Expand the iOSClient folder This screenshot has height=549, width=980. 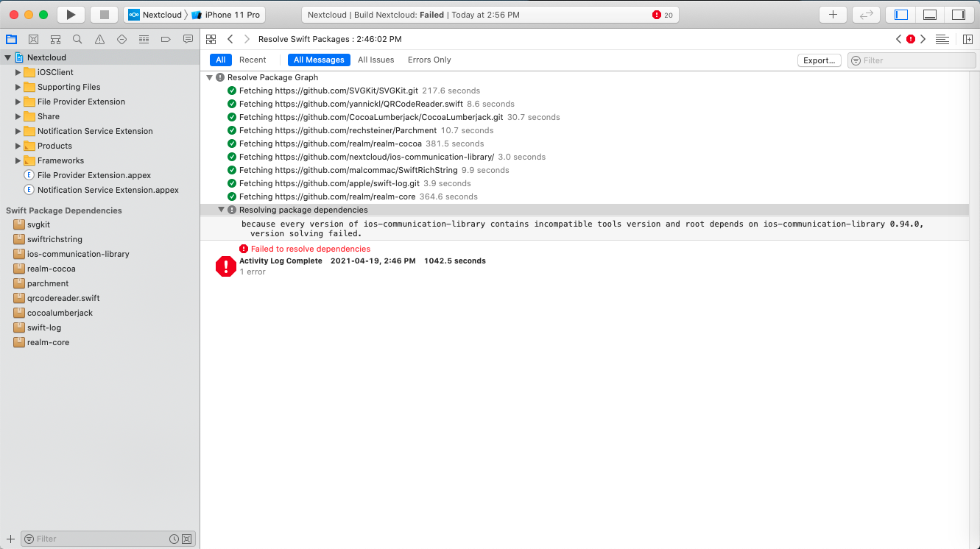[18, 72]
